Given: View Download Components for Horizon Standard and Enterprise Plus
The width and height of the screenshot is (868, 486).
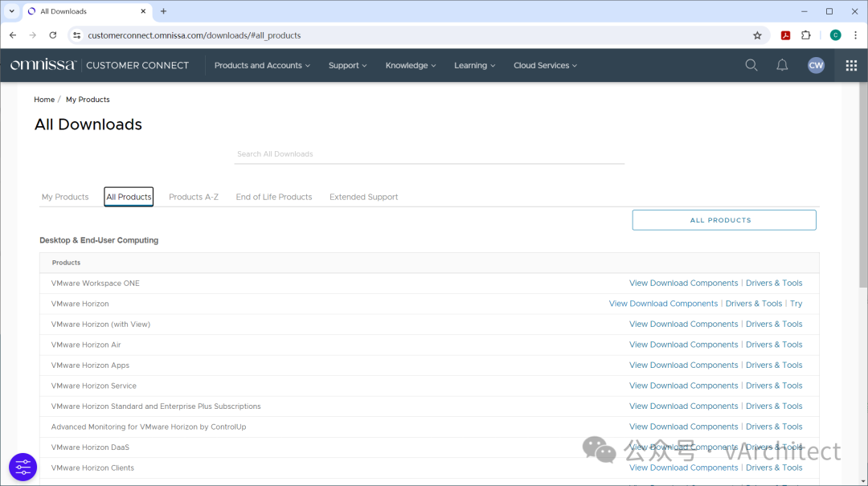Looking at the screenshot, I should point(684,406).
